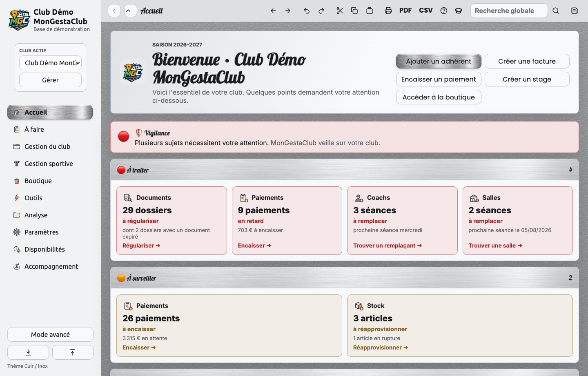The image size is (588, 376).
Task: Click the '2 séances' text in Salles card
Action: pos(490,210)
